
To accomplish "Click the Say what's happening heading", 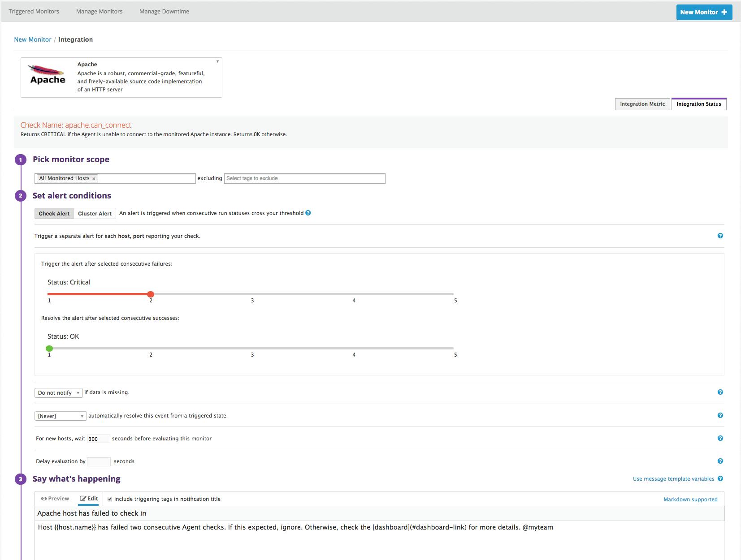I will [76, 479].
